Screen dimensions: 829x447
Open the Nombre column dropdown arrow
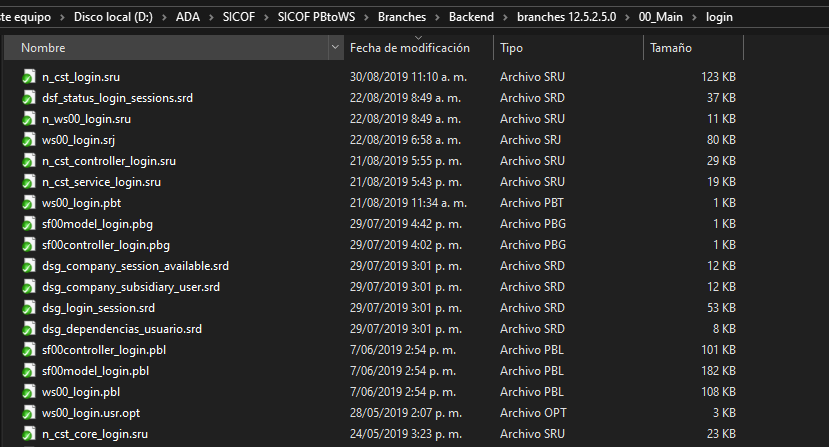coord(334,48)
